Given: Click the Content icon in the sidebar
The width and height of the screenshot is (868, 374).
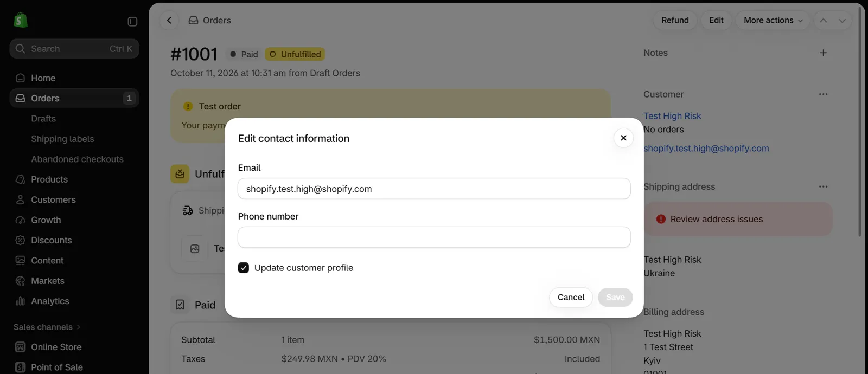Looking at the screenshot, I should [x=21, y=261].
